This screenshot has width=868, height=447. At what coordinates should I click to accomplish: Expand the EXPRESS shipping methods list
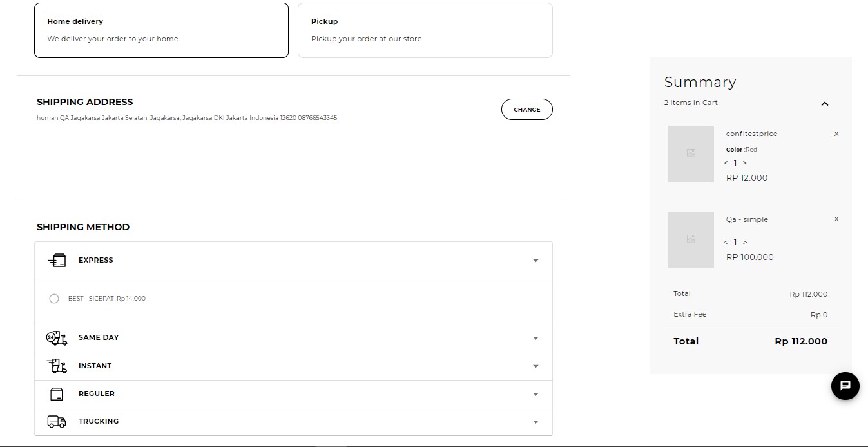(x=535, y=260)
